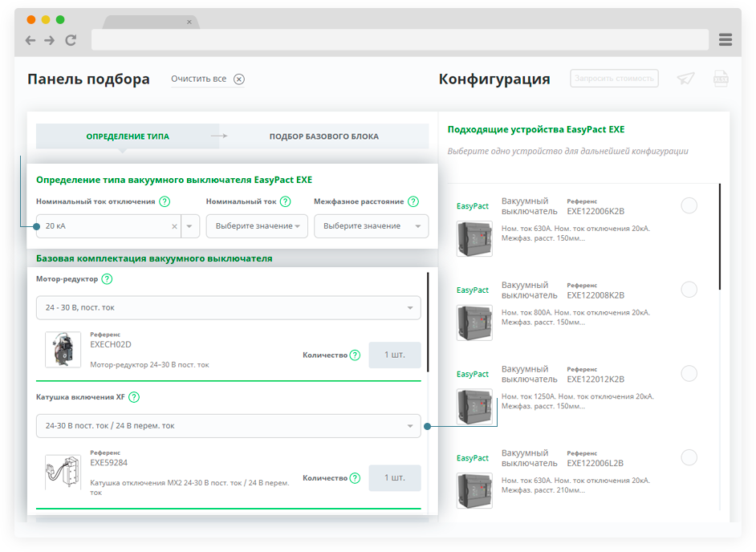Click the EXE122006K2B breaker image
Viewport: 756px width, 552px height.
click(474, 238)
